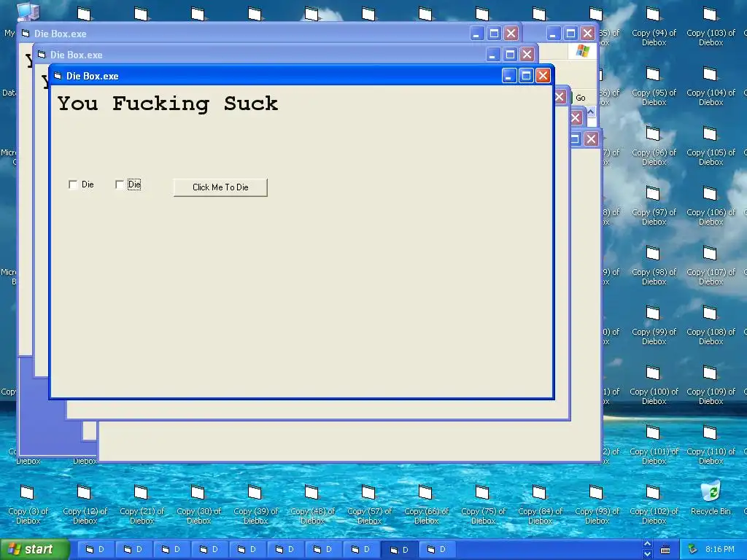The image size is (747, 560).
Task: Click the front Die Box.exe title bar text
Action: point(93,76)
